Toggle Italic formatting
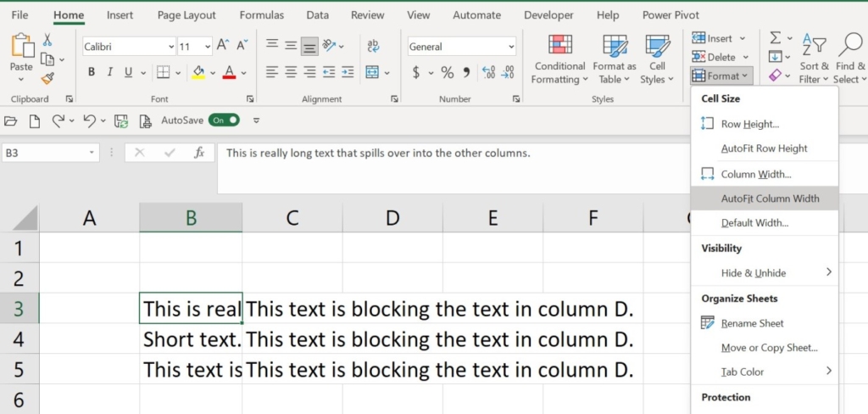This screenshot has height=414, width=868. pyautogui.click(x=110, y=73)
